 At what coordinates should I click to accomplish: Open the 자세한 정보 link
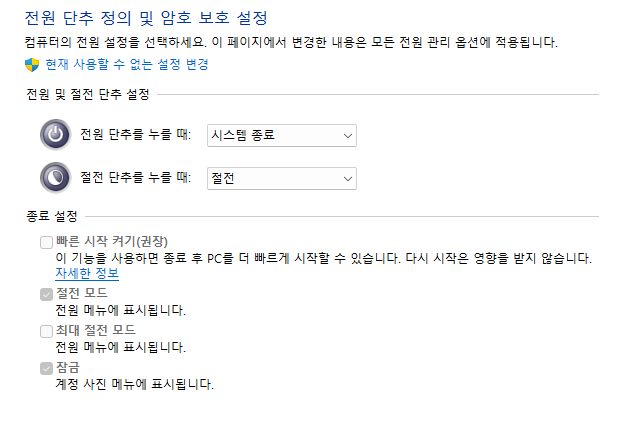[87, 273]
